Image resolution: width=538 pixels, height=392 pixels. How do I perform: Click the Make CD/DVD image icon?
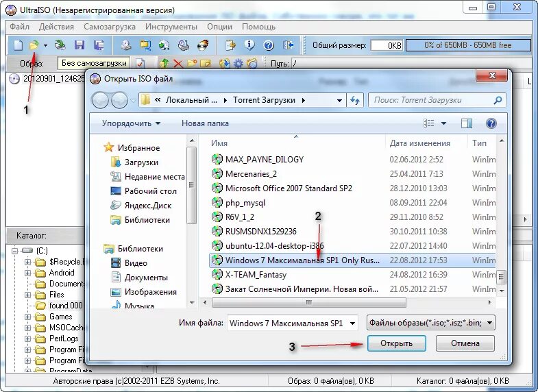(126, 45)
